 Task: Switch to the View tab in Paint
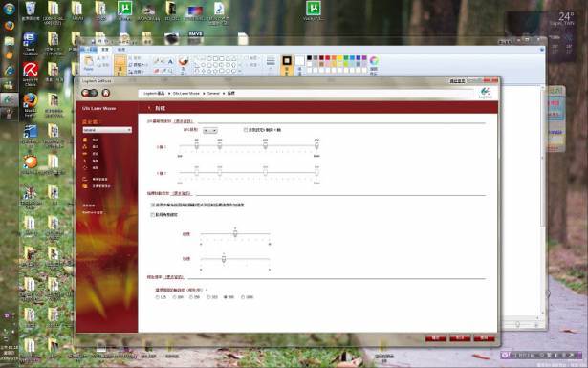[x=121, y=50]
